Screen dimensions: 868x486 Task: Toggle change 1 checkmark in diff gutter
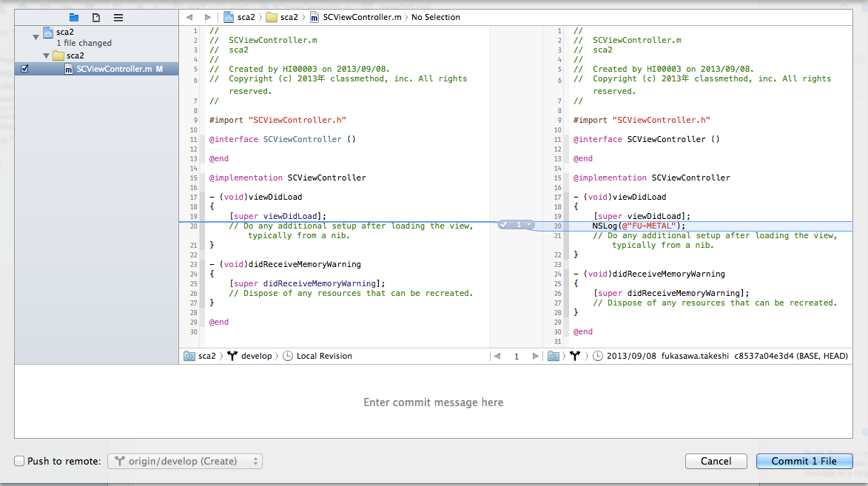coord(504,224)
